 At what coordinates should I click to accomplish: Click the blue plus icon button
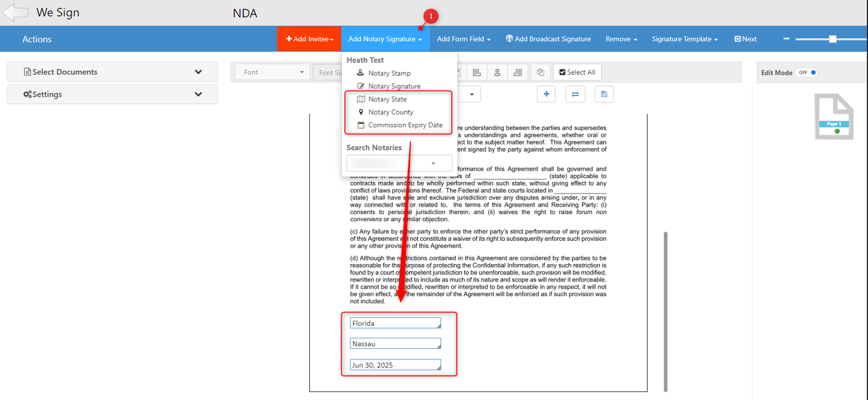coord(546,94)
